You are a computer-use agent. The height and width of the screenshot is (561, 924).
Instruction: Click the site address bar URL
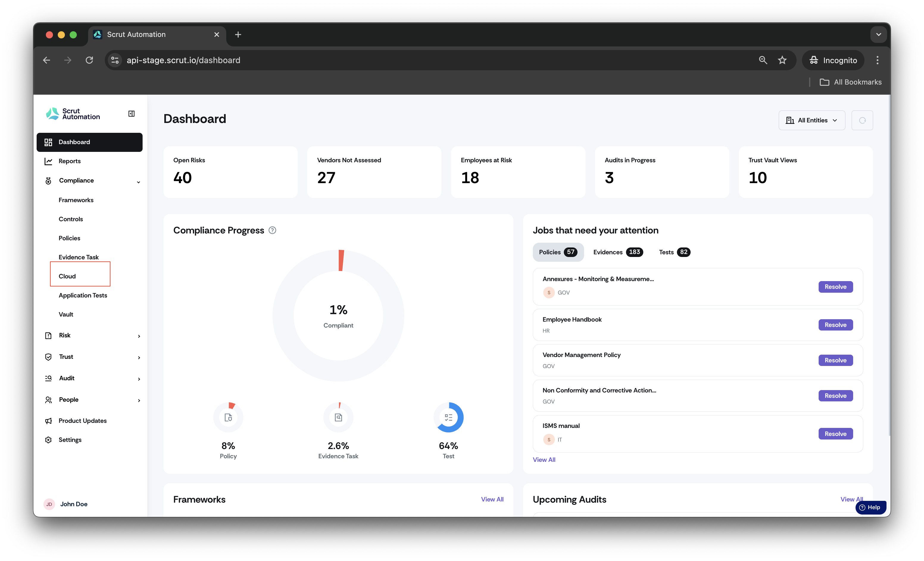[x=183, y=60]
